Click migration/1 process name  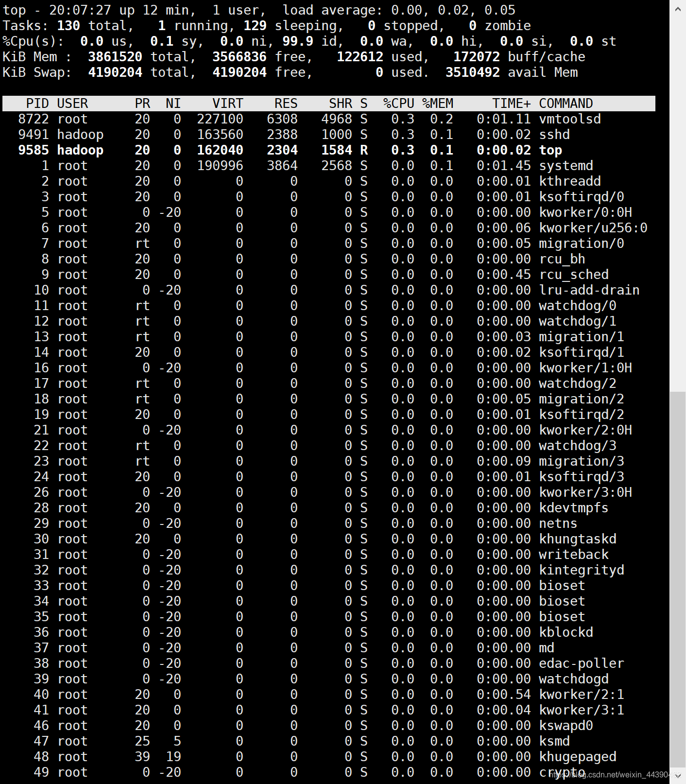click(582, 337)
